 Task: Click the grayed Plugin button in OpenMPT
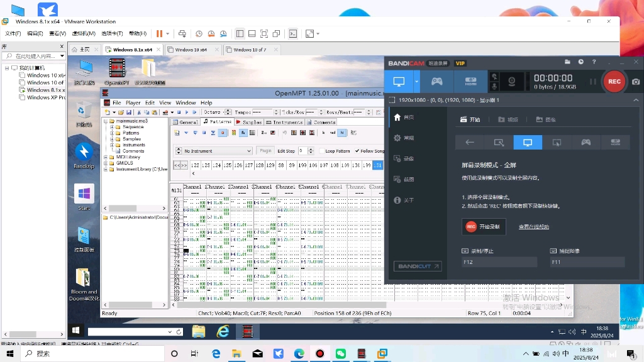(x=265, y=151)
